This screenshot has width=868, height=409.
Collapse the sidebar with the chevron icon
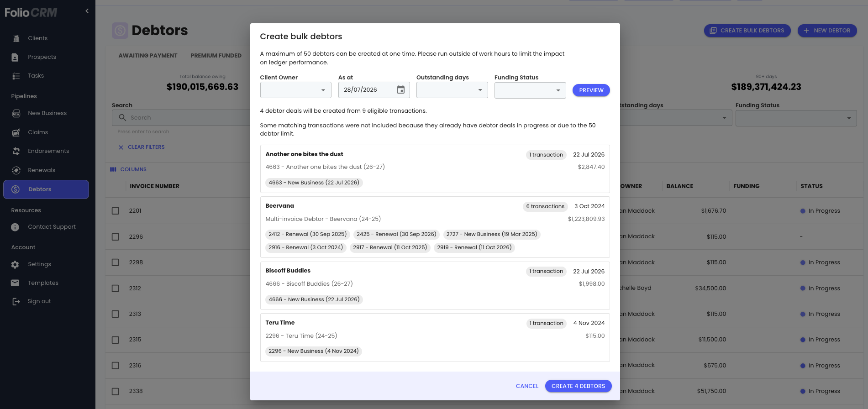click(x=87, y=11)
